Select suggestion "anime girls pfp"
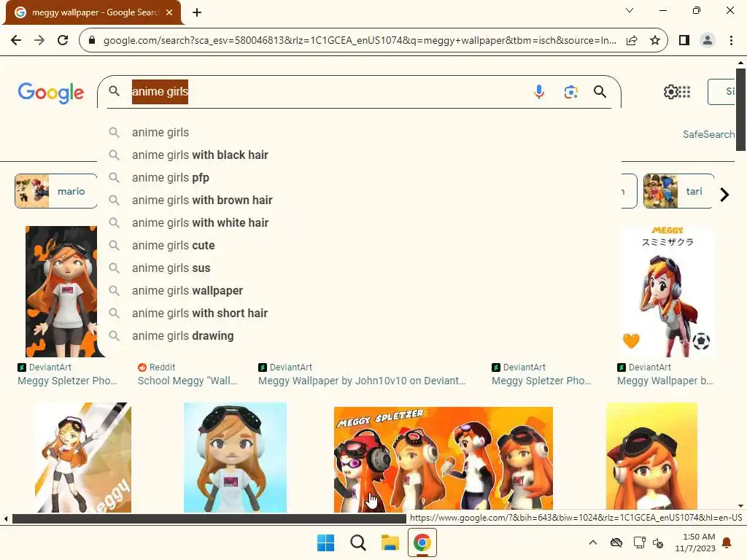747x560 pixels. pos(359,178)
